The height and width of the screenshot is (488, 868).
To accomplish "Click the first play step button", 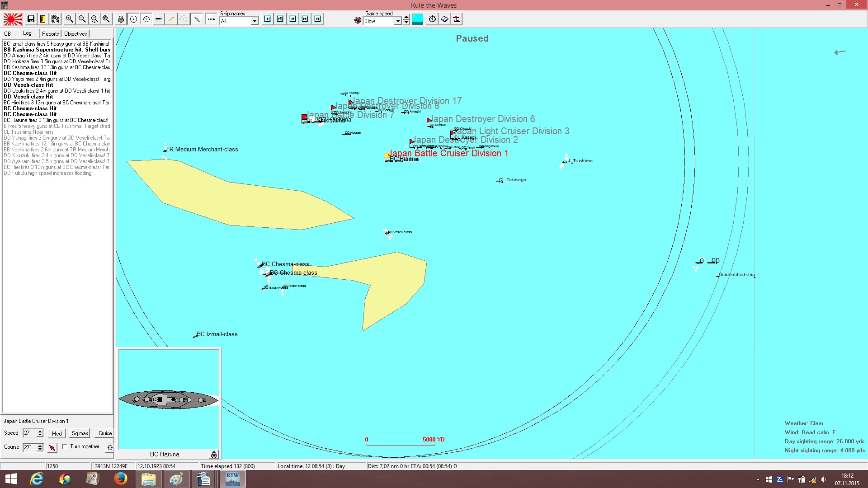I will point(268,19).
